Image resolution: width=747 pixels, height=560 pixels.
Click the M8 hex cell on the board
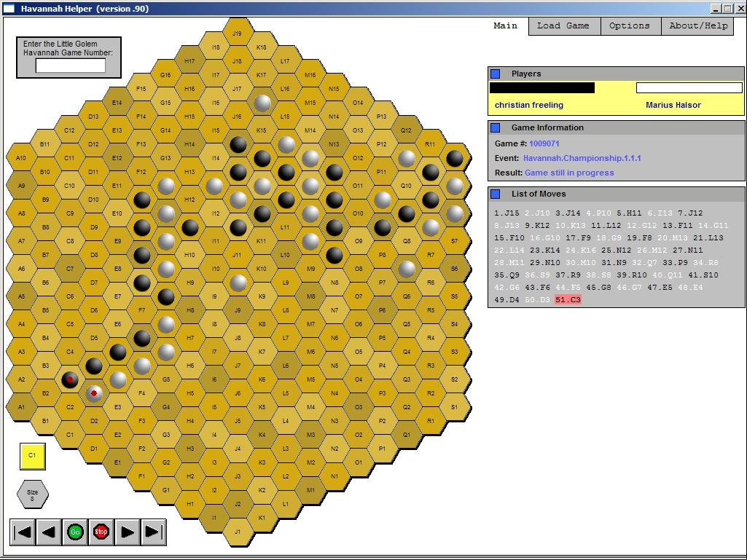click(310, 296)
